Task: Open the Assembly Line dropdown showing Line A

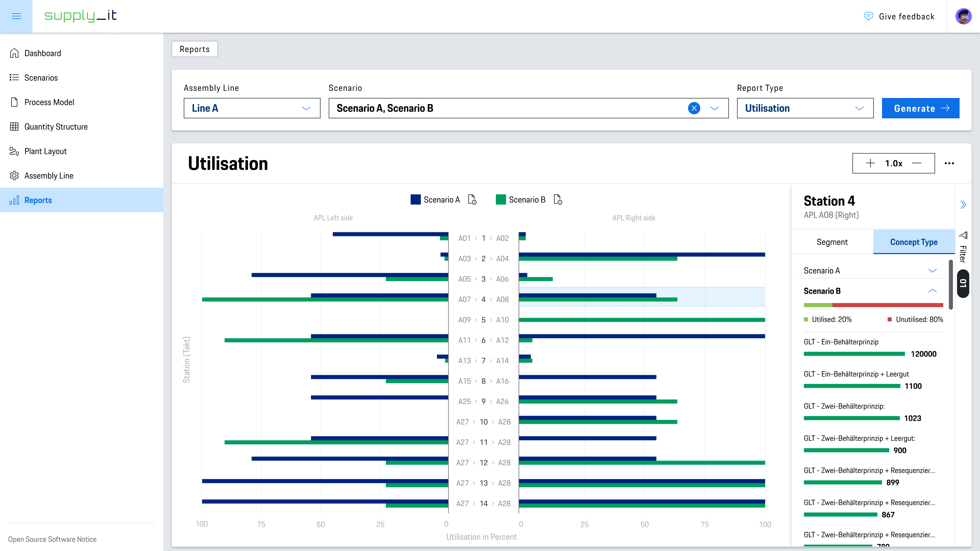Action: [x=252, y=108]
